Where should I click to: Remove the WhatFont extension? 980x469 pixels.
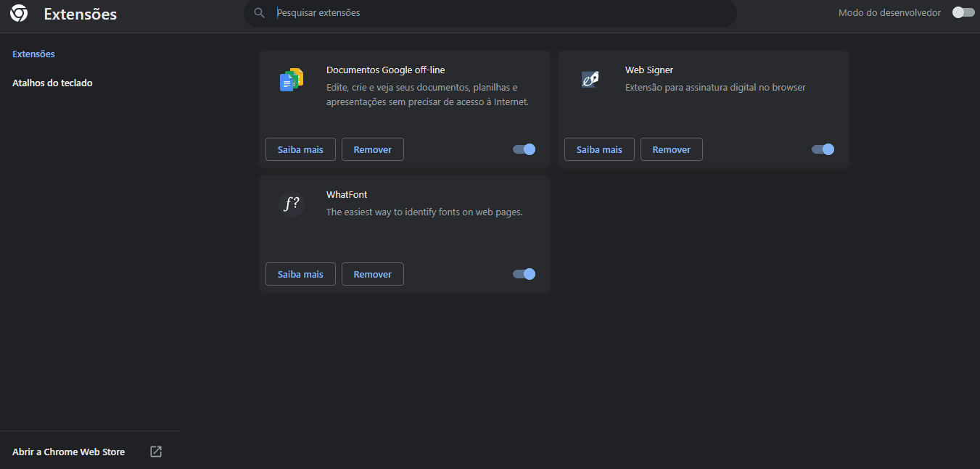pyautogui.click(x=373, y=274)
